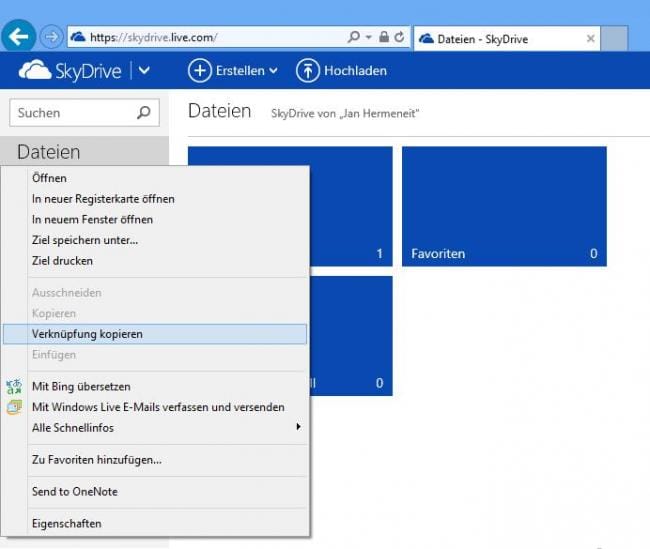Choose In neuer Registerkarte öffnen
The width and height of the screenshot is (650, 549).
[x=155, y=199]
